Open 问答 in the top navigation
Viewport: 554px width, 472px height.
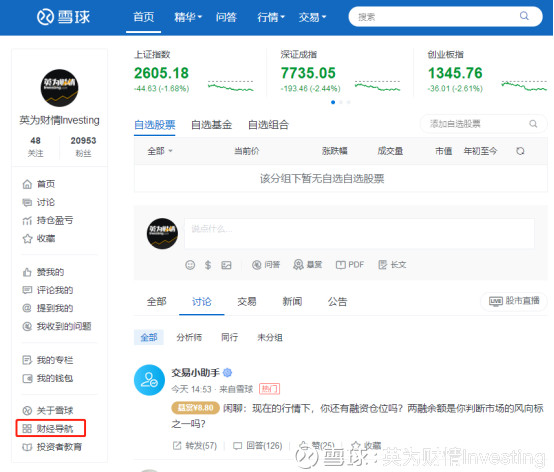(226, 17)
